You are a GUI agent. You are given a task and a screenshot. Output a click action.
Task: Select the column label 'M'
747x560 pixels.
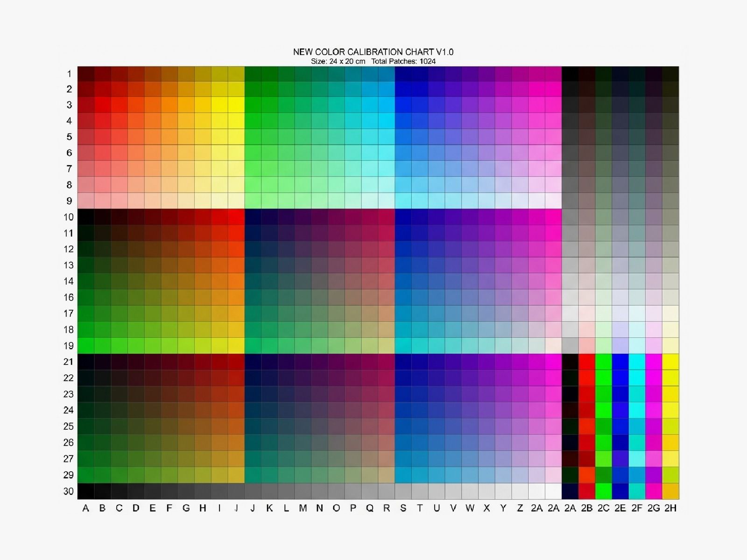point(303,508)
